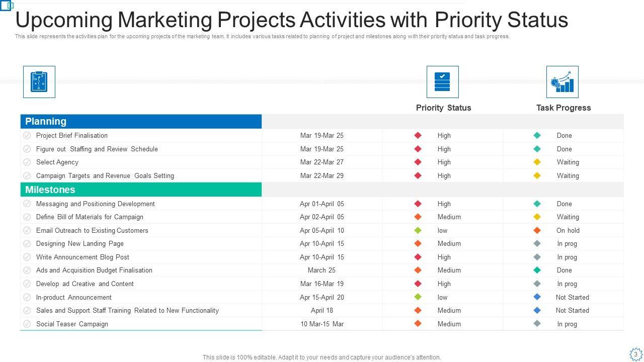Viewport: 644px width, 362px height.
Task: Toggle check circle beside Project Brief Finalisation
Action: pyautogui.click(x=27, y=135)
